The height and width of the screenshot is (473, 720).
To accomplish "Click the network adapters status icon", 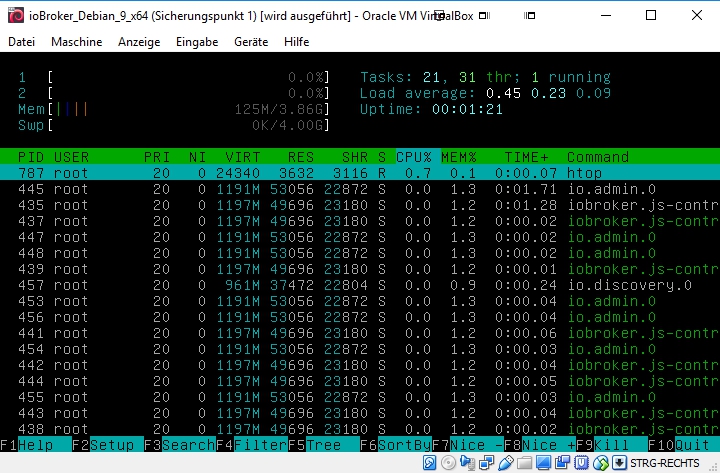I will (x=486, y=463).
